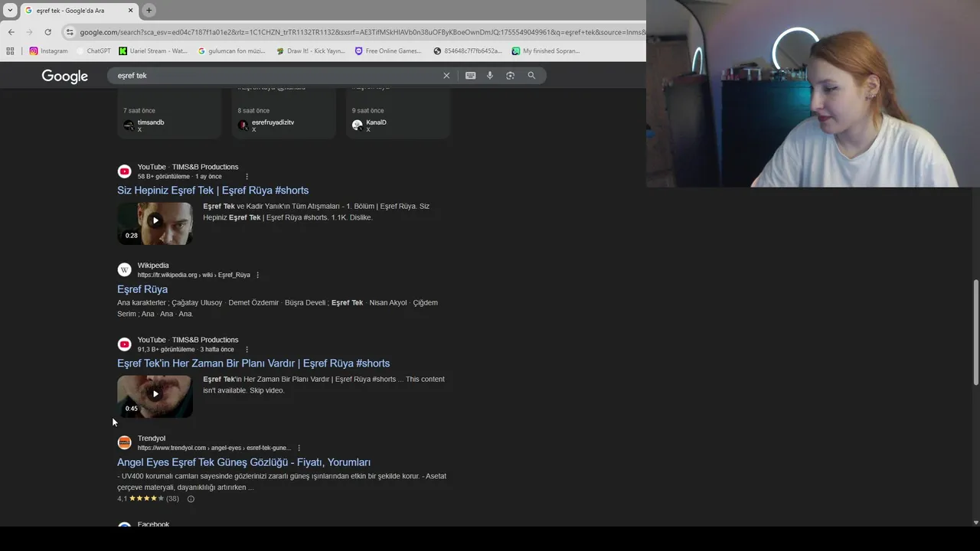Open more options for the Trendyol result

299,448
